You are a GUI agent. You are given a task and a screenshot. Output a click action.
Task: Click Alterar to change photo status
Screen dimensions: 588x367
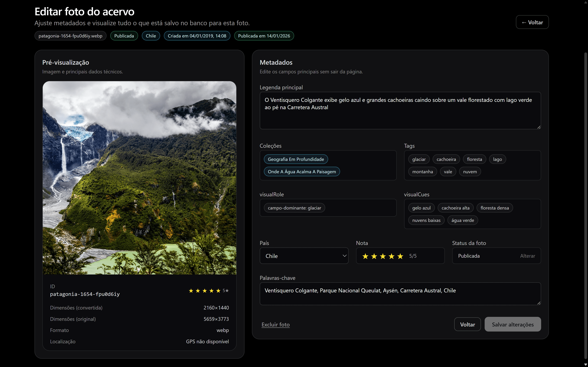coord(527,256)
